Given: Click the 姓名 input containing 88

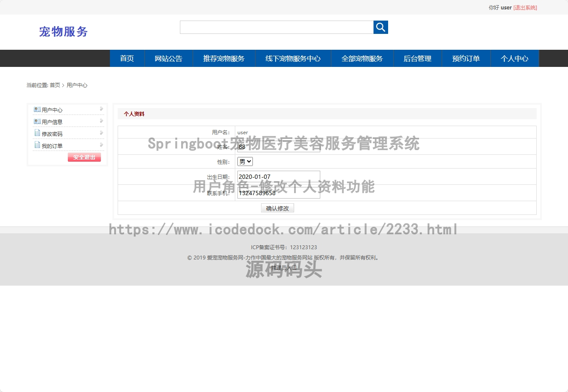Looking at the screenshot, I should [x=279, y=147].
